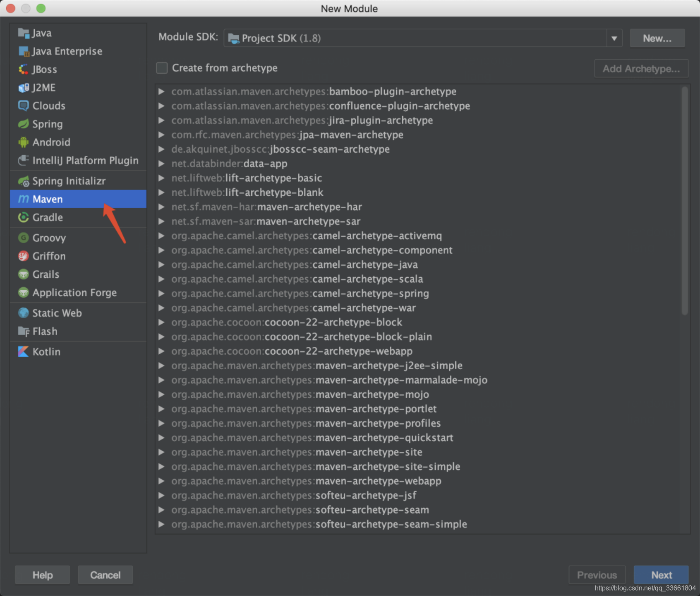Screen dimensions: 700x596
Task: Click the Previous button
Action: [x=597, y=575]
